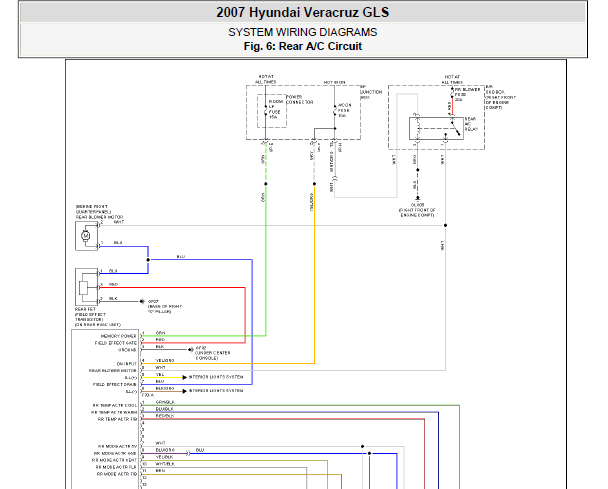Click the rear blower motor symbol
Image resolution: width=608 pixels, height=489 pixels.
tap(86, 236)
